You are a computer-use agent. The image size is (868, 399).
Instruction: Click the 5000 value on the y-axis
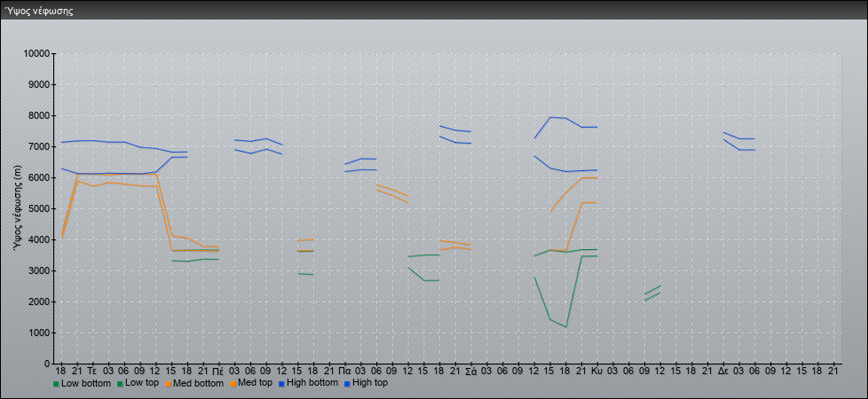39,208
